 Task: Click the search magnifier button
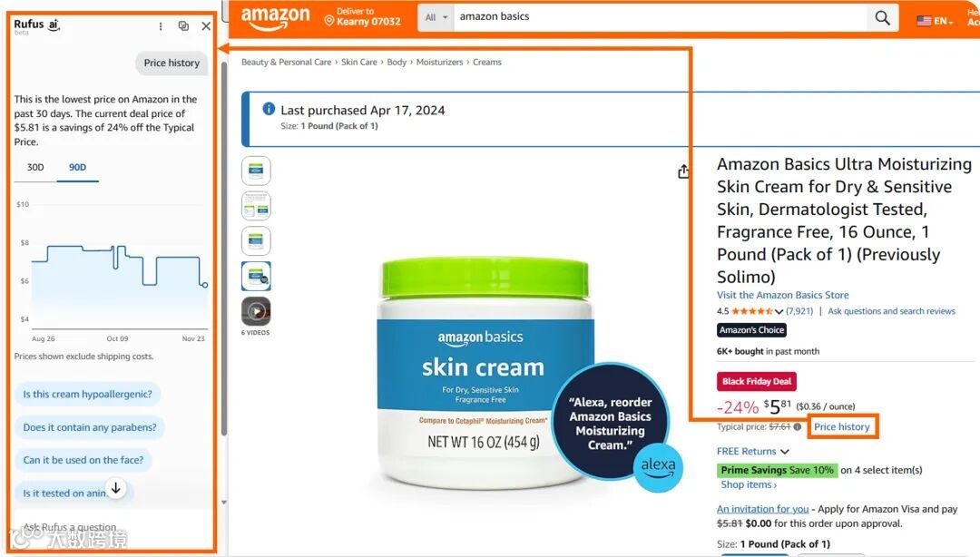[882, 17]
